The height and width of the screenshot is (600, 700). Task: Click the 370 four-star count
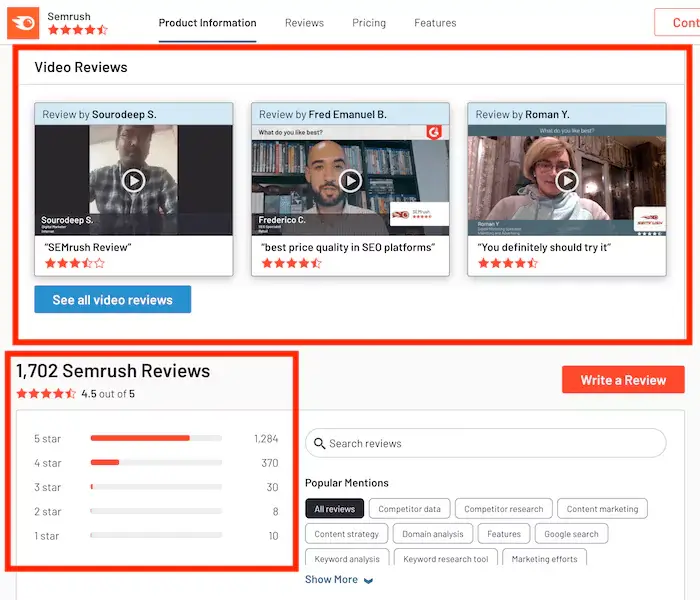pyautogui.click(x=270, y=463)
